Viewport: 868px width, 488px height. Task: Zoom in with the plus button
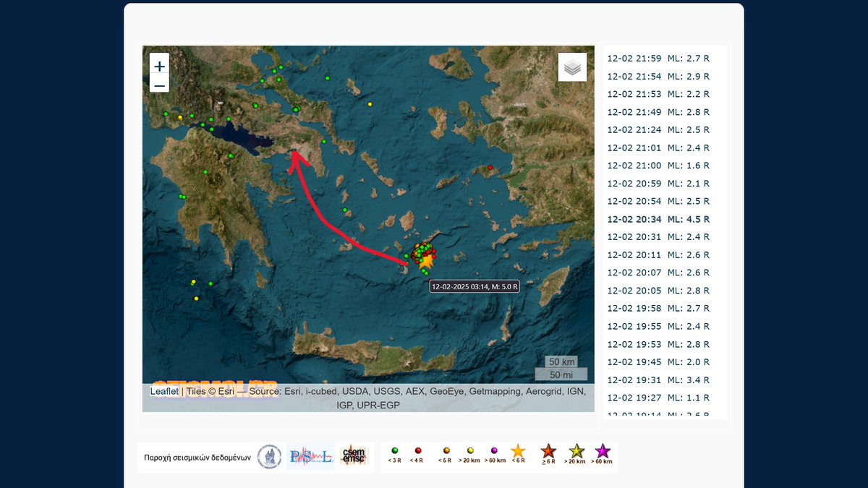159,66
